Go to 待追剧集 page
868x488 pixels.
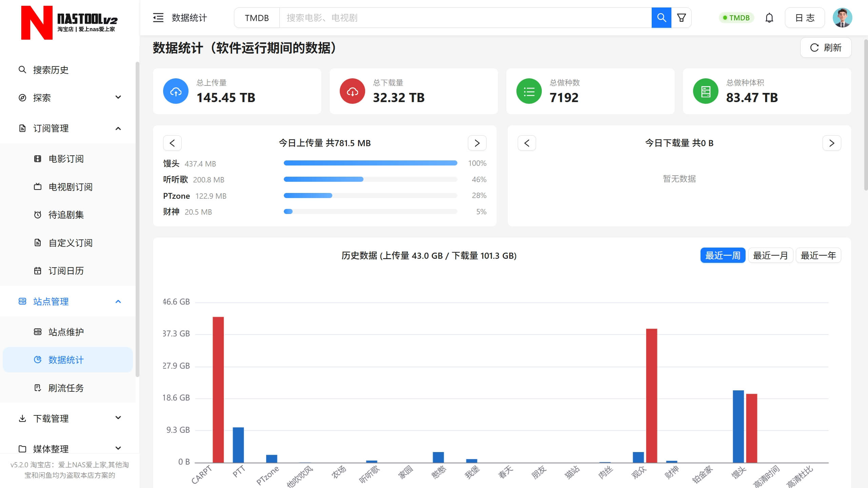tap(68, 215)
